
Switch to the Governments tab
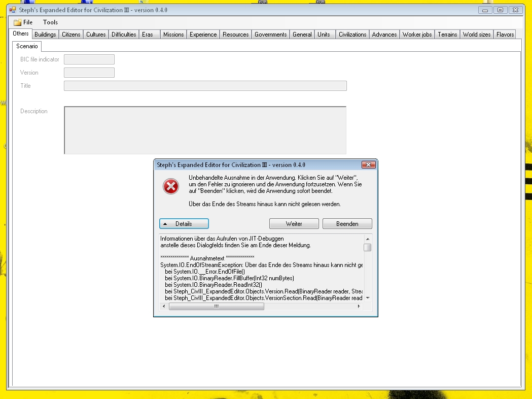coord(270,35)
